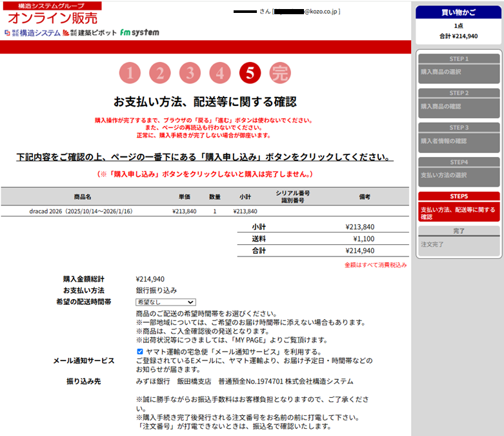The image size is (504, 436).
Task: Click the 完 completion circle icon
Action: [280, 74]
